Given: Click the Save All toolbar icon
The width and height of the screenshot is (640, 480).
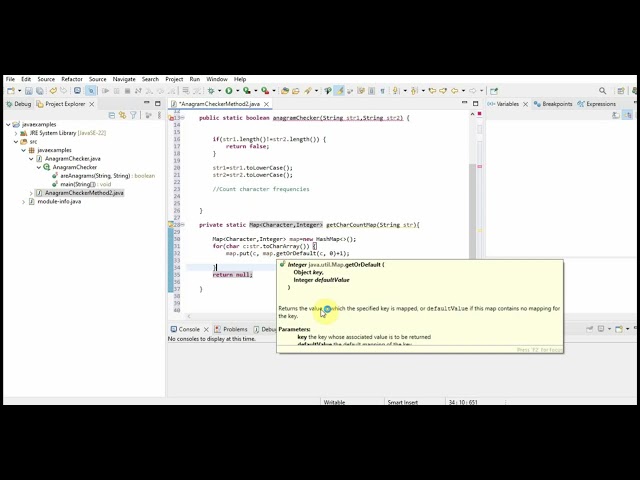Looking at the screenshot, I should 40,91.
